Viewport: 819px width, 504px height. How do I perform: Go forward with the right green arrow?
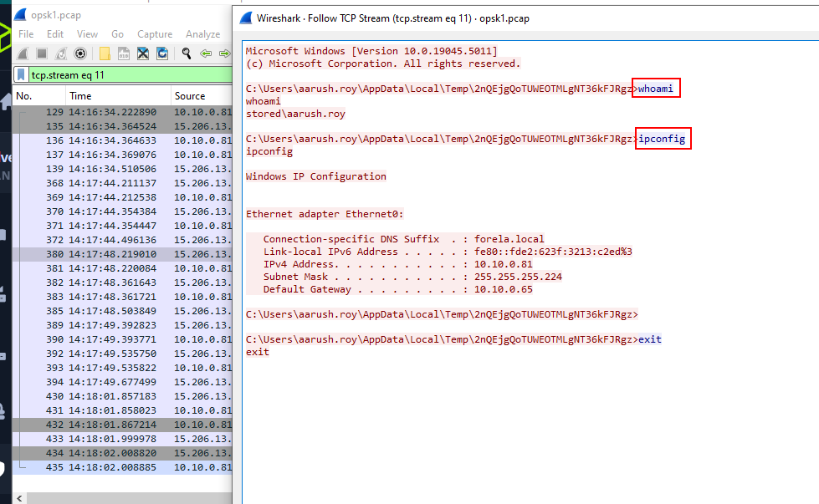pos(224,53)
